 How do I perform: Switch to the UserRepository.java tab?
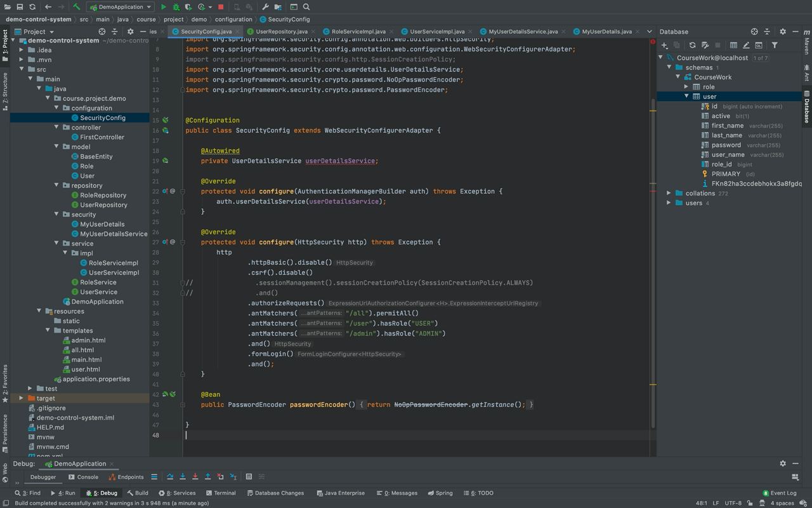(x=282, y=31)
